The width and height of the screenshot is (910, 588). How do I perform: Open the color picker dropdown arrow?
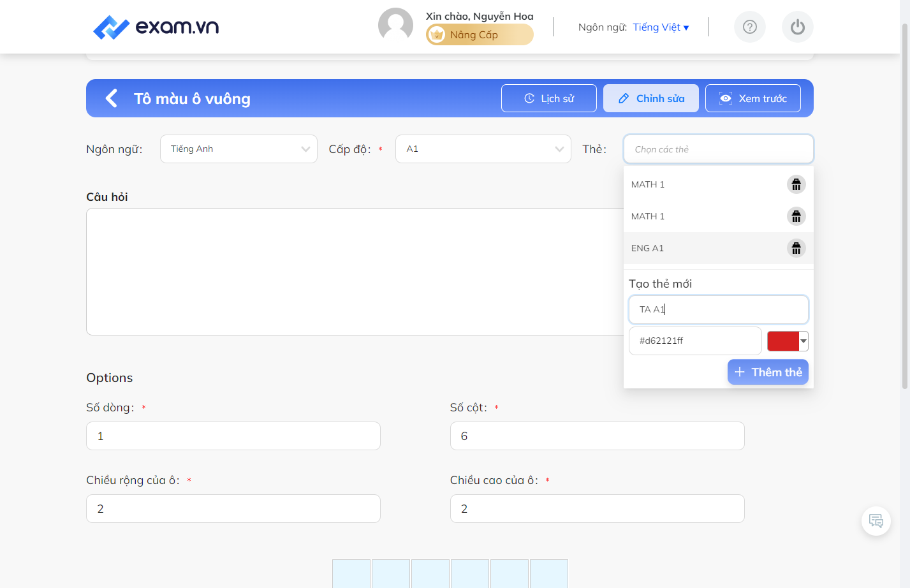point(804,341)
